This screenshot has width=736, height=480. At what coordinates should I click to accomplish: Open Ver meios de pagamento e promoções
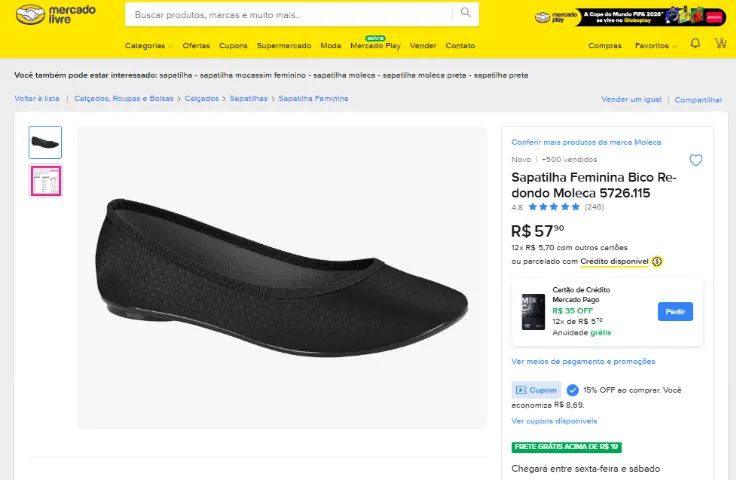click(583, 361)
